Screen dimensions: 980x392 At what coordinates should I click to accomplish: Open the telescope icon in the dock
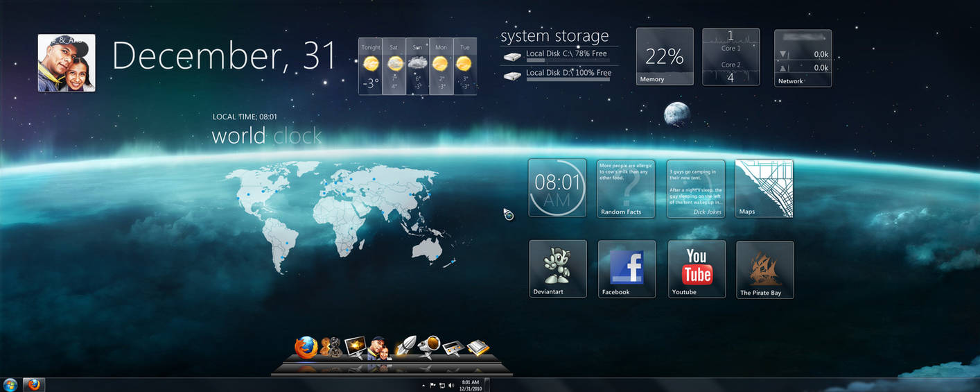pyautogui.click(x=429, y=346)
